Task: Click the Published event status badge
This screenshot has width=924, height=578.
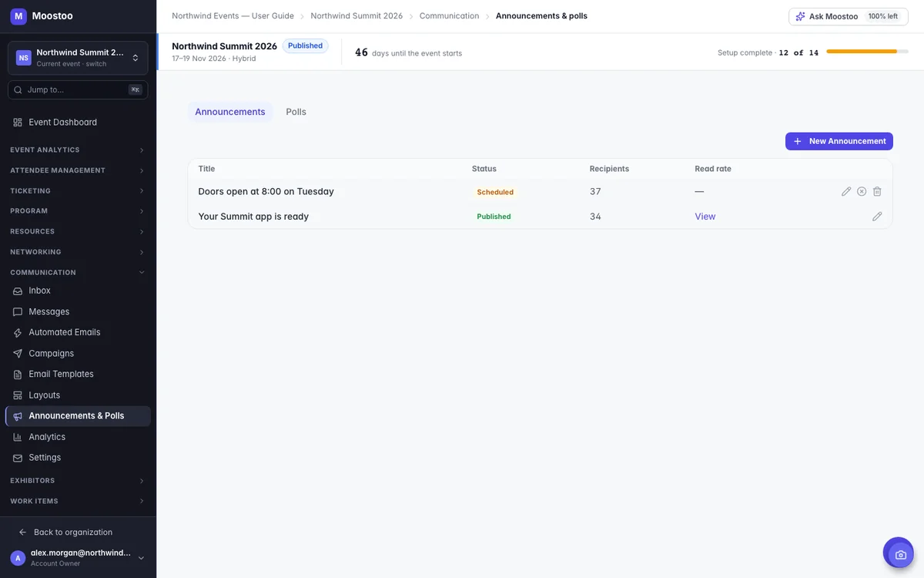Action: [x=305, y=46]
